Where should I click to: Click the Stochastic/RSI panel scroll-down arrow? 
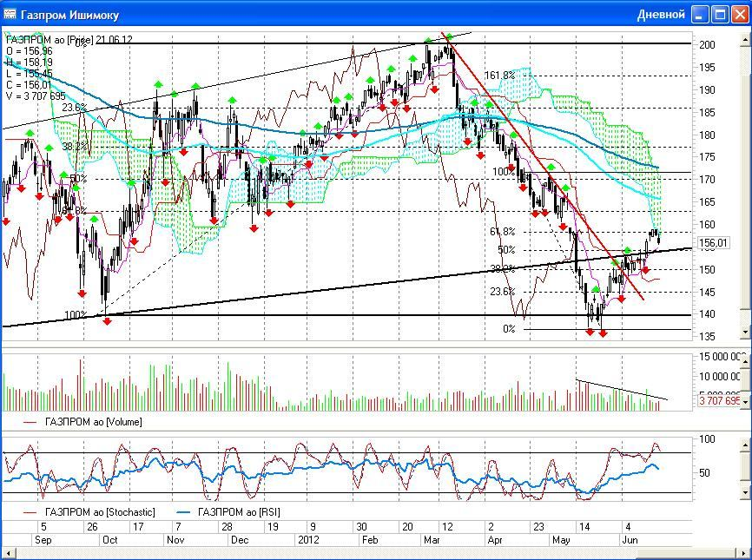[x=745, y=492]
